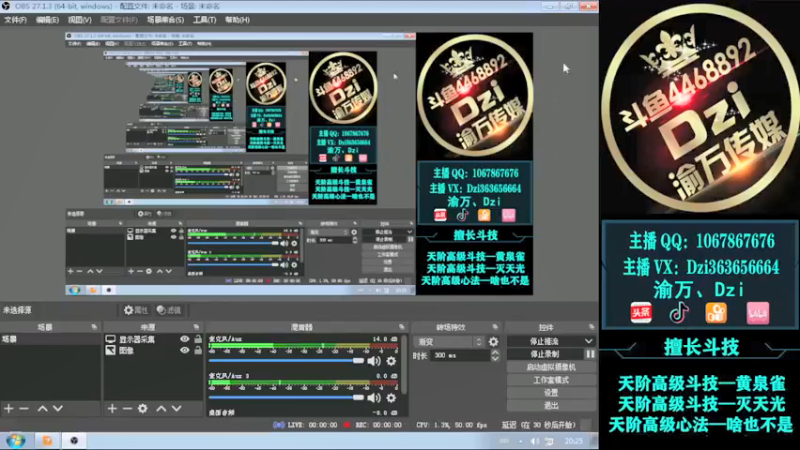Click the 属性 properties button with gear
Screen dimensions: 800x450
[x=136, y=310]
